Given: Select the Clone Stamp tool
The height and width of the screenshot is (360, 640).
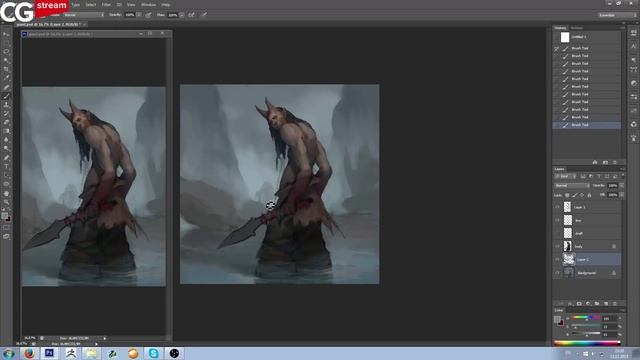Looking at the screenshot, I should 6,105.
